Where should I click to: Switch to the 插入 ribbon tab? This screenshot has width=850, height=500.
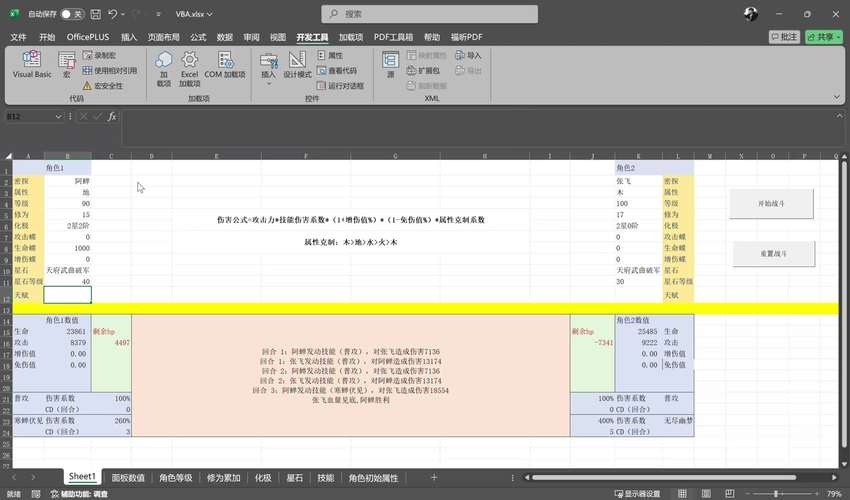pos(128,37)
